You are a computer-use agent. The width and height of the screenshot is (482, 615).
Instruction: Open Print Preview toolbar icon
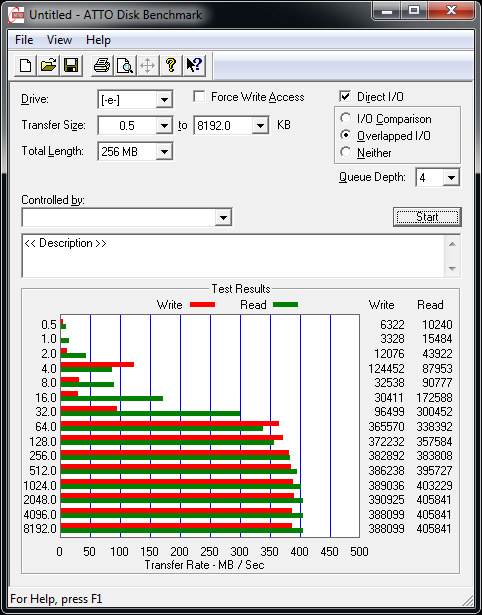(x=125, y=65)
